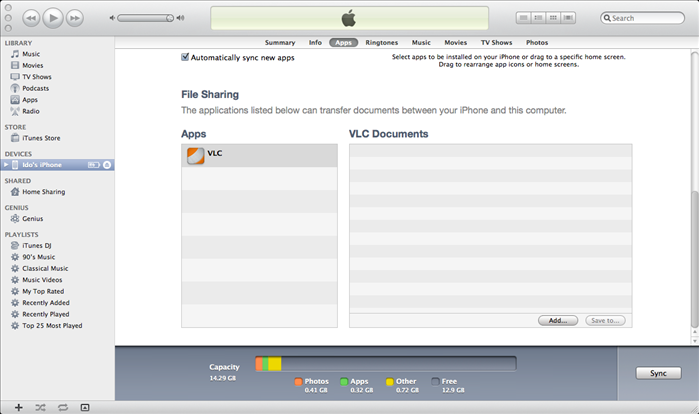This screenshot has height=414, width=699.
Task: Open Apps in the Library sidebar
Action: click(30, 100)
